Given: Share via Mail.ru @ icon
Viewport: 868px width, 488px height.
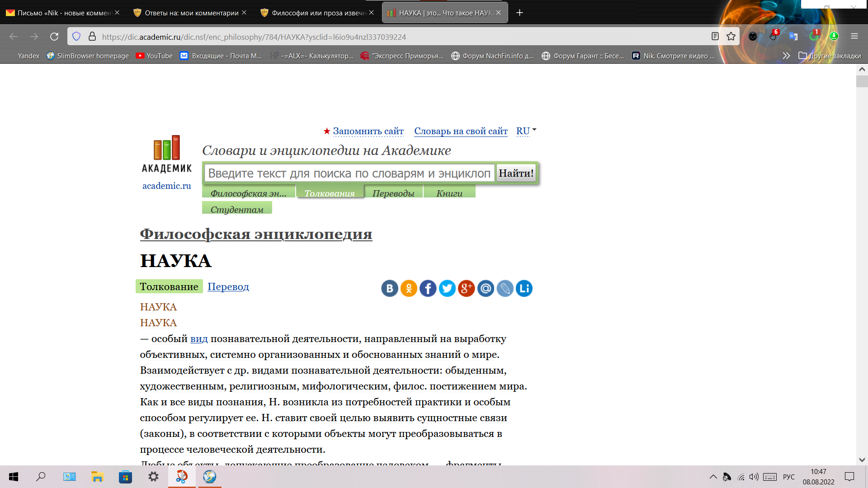Looking at the screenshot, I should click(486, 288).
